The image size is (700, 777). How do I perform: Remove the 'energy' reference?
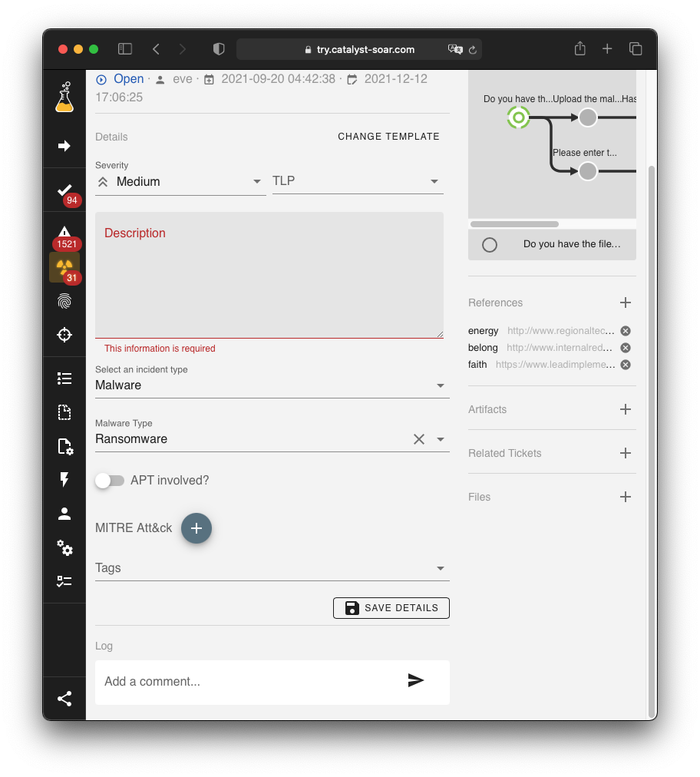point(626,331)
